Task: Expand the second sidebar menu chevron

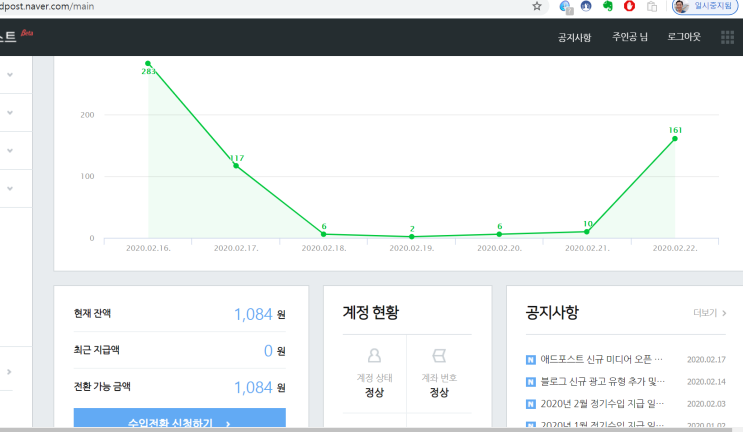Action: click(x=10, y=113)
